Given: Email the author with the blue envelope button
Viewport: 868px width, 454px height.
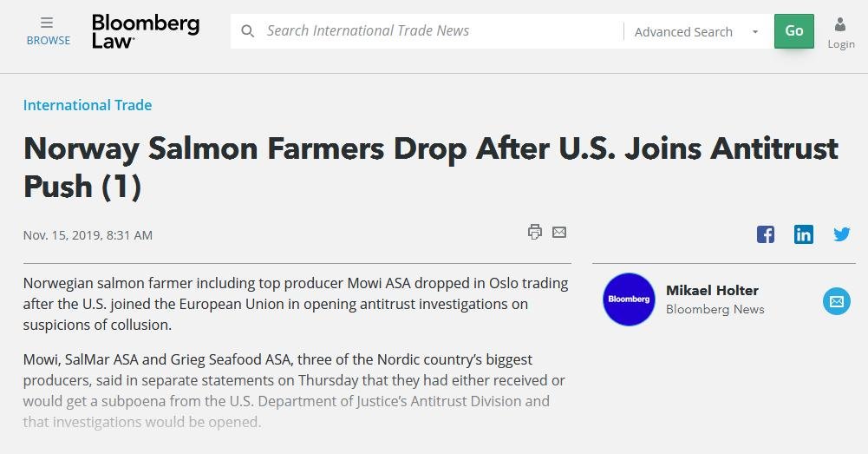Looking at the screenshot, I should coord(837,301).
